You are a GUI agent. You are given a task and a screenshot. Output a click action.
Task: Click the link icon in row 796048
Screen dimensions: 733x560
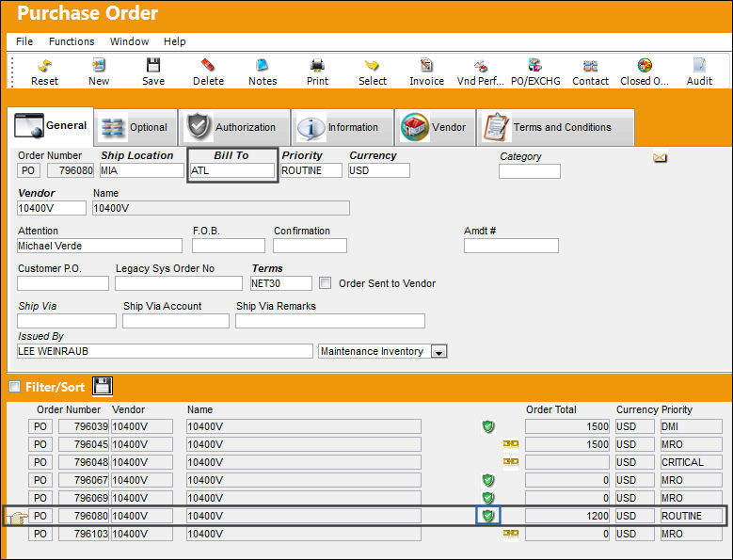click(x=511, y=462)
